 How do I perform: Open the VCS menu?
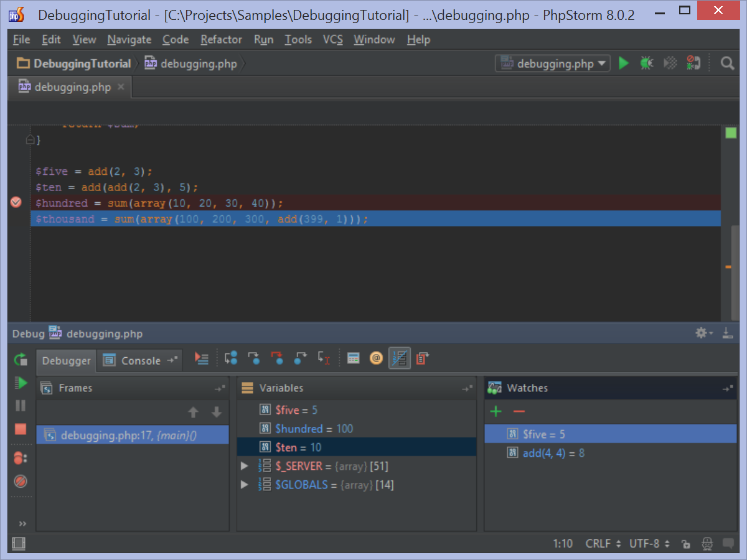332,39
